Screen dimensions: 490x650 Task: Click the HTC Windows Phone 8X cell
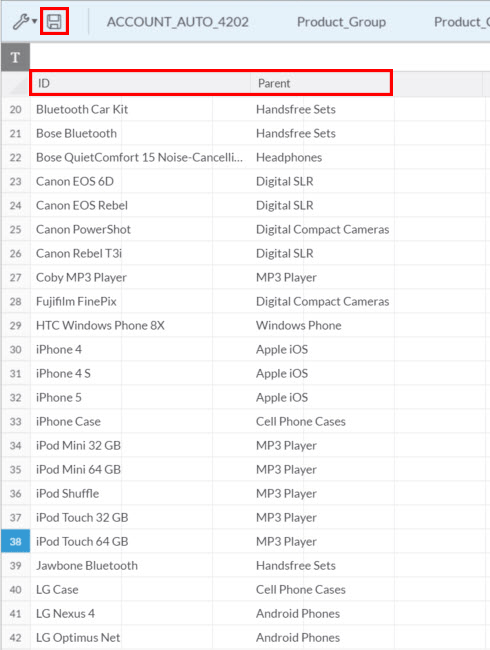[x=121, y=325]
